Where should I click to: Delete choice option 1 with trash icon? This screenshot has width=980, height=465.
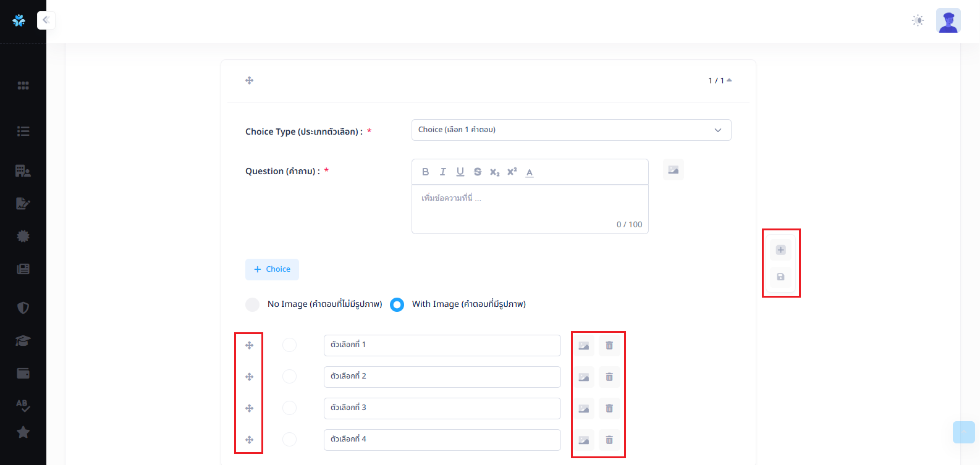(x=609, y=346)
